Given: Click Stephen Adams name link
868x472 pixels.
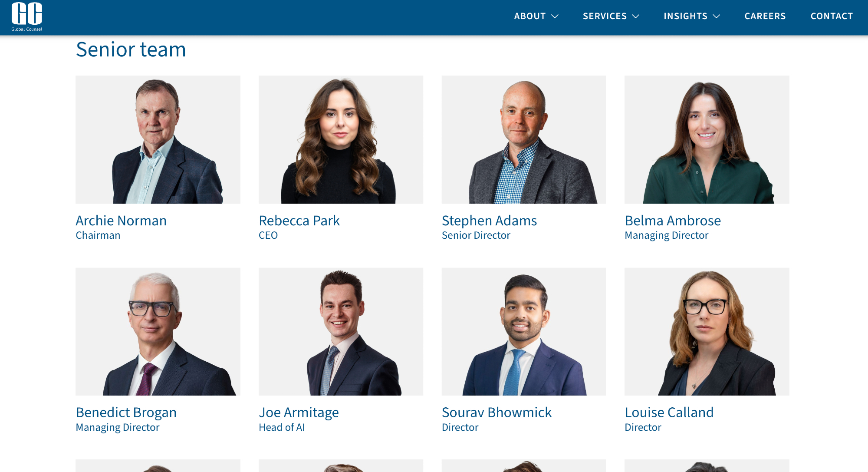Looking at the screenshot, I should pyautogui.click(x=489, y=221).
